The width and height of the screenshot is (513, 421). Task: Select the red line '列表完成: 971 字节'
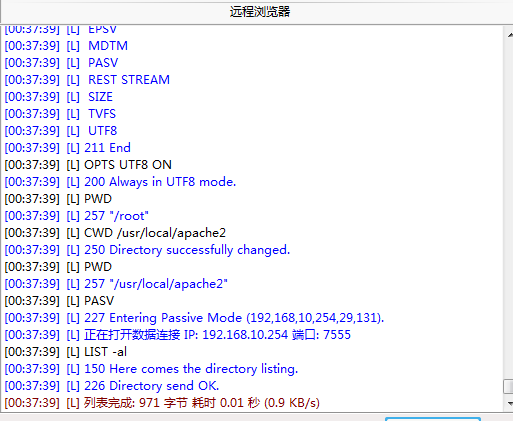pos(162,403)
